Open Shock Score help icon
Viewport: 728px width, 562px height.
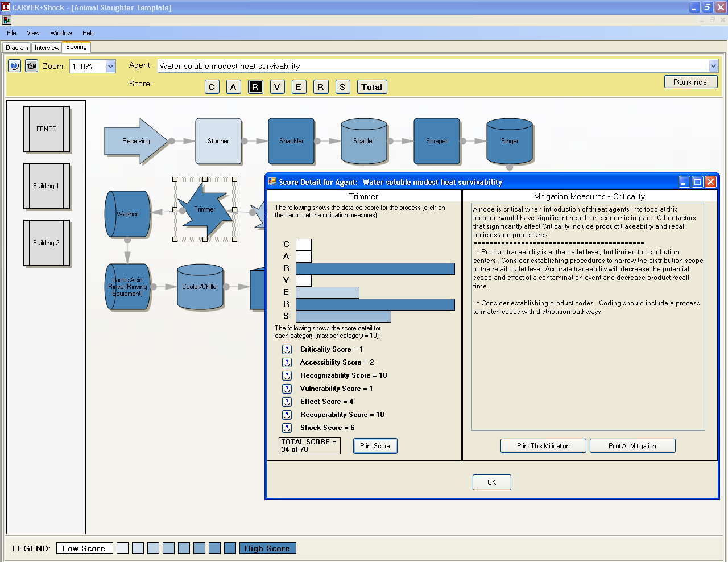tap(287, 428)
